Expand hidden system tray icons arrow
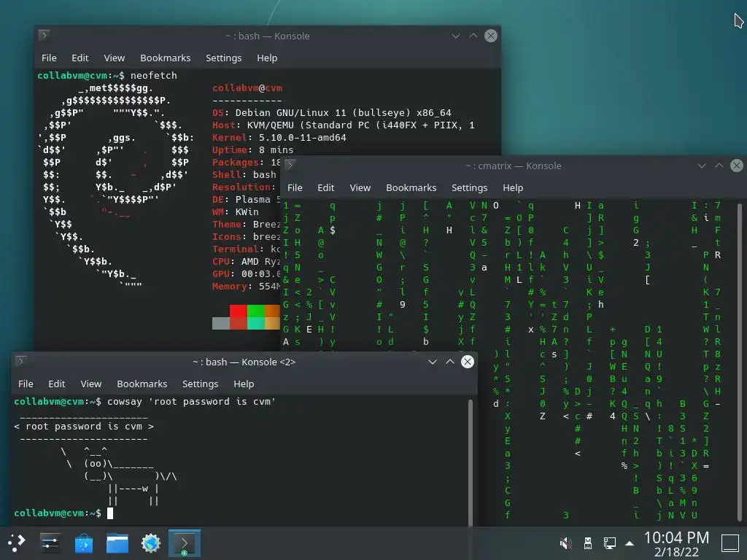This screenshot has width=747, height=560. pyautogui.click(x=630, y=543)
